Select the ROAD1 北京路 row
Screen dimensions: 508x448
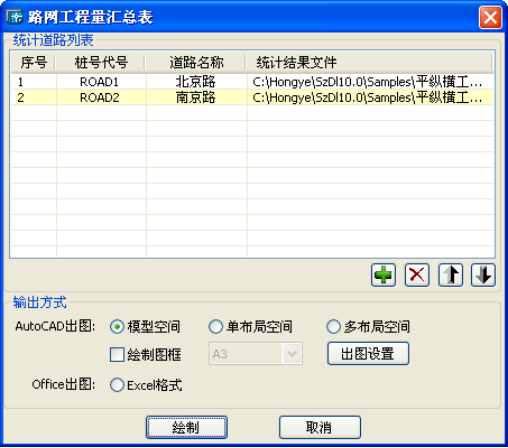click(252, 82)
